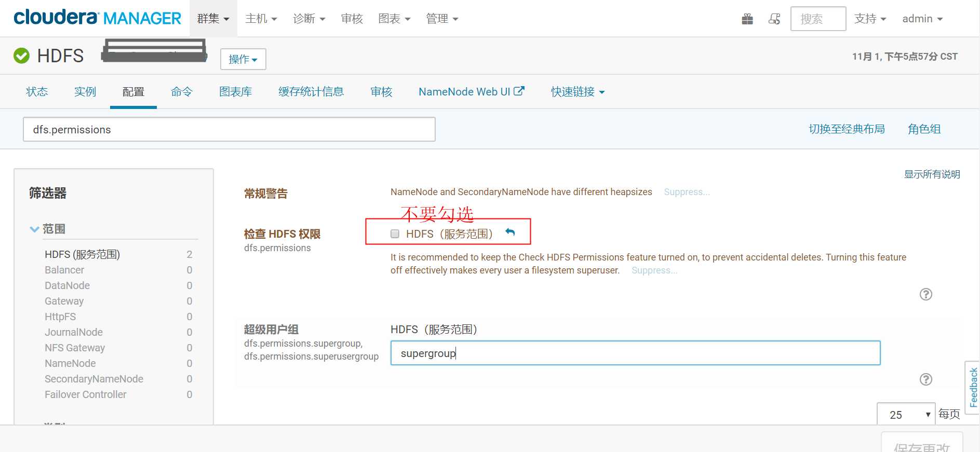Open the 管理 dropdown menu

click(x=442, y=19)
